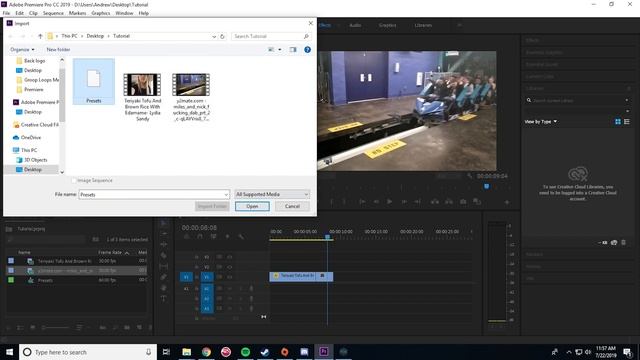This screenshot has width=640, height=360.
Task: Select the Selection tool in the Tools panel
Action: click(164, 223)
